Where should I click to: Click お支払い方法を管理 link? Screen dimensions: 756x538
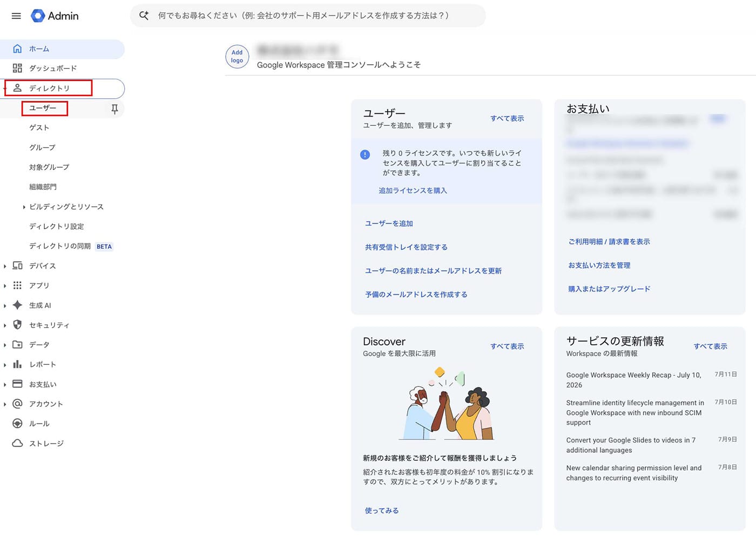click(x=599, y=265)
